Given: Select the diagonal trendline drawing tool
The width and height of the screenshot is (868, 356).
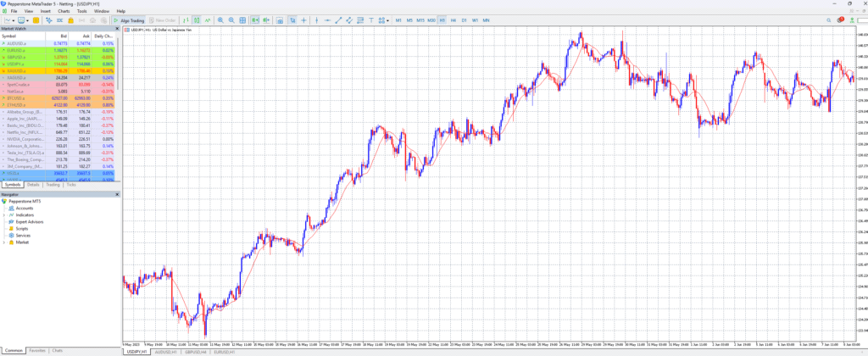Looking at the screenshot, I should coord(339,20).
